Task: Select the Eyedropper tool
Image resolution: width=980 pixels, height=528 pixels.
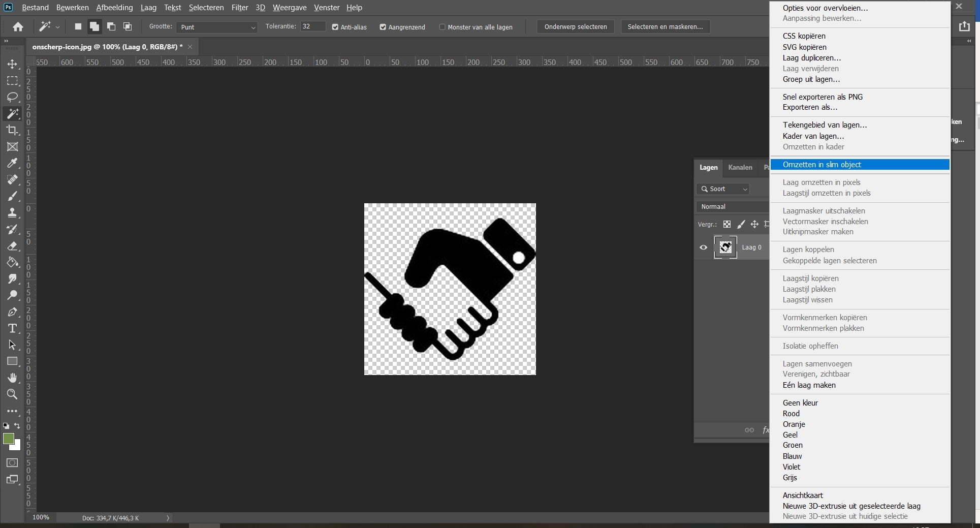Action: [12, 163]
